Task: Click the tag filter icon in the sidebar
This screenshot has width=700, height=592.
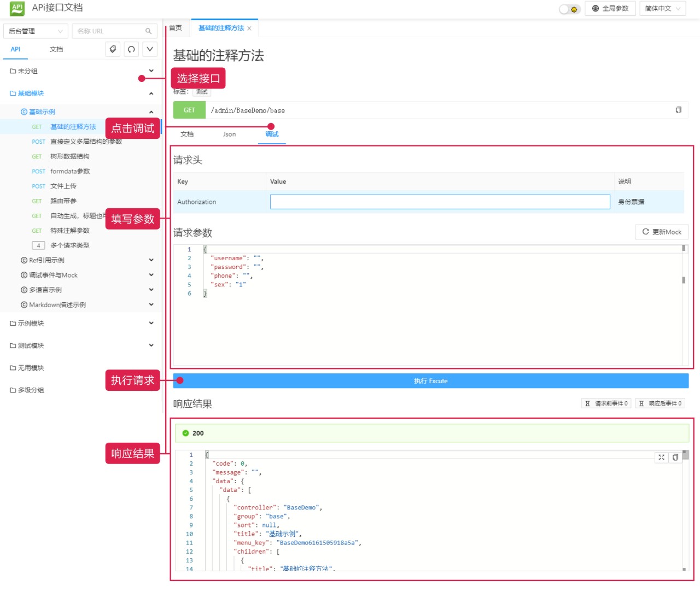Action: (113, 49)
